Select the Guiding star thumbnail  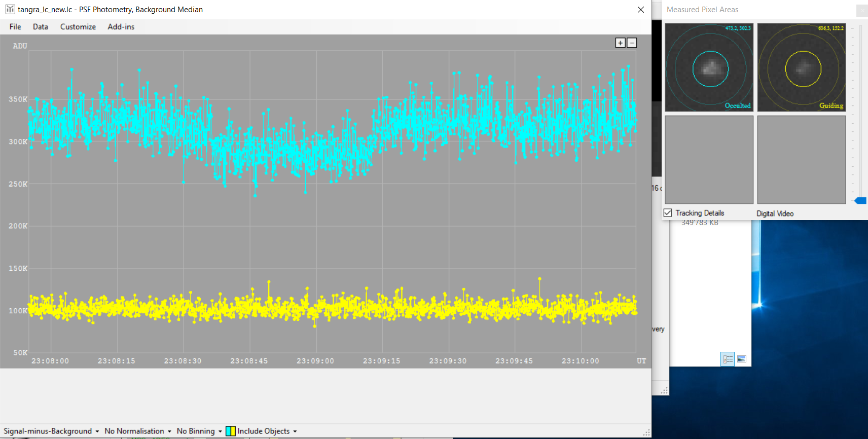pos(802,67)
